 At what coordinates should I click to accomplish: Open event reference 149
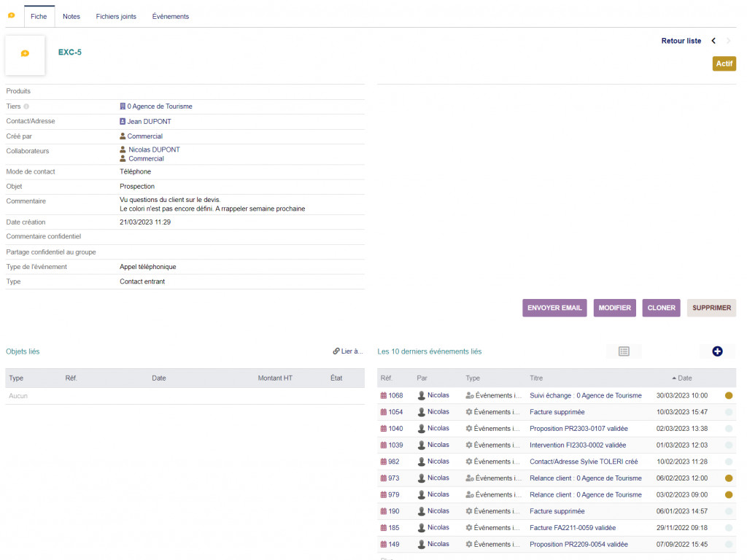[x=390, y=544]
